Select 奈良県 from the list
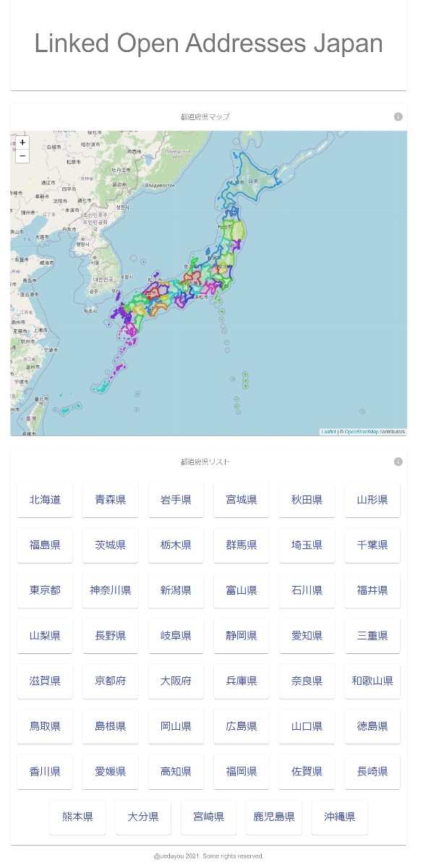The width and height of the screenshot is (423, 868). coord(307,681)
